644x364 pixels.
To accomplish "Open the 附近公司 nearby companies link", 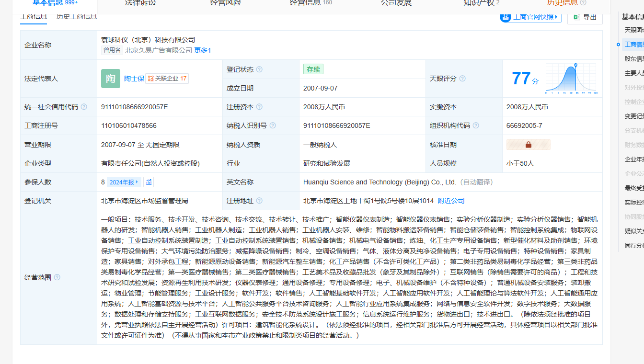I will pos(451,201).
